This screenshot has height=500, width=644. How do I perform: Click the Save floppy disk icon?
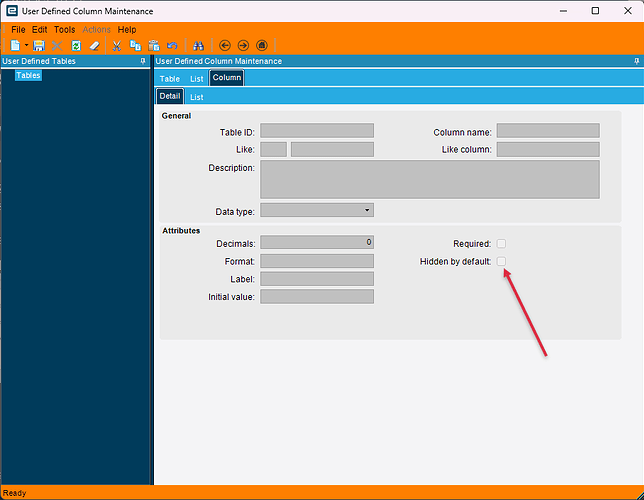(39, 45)
